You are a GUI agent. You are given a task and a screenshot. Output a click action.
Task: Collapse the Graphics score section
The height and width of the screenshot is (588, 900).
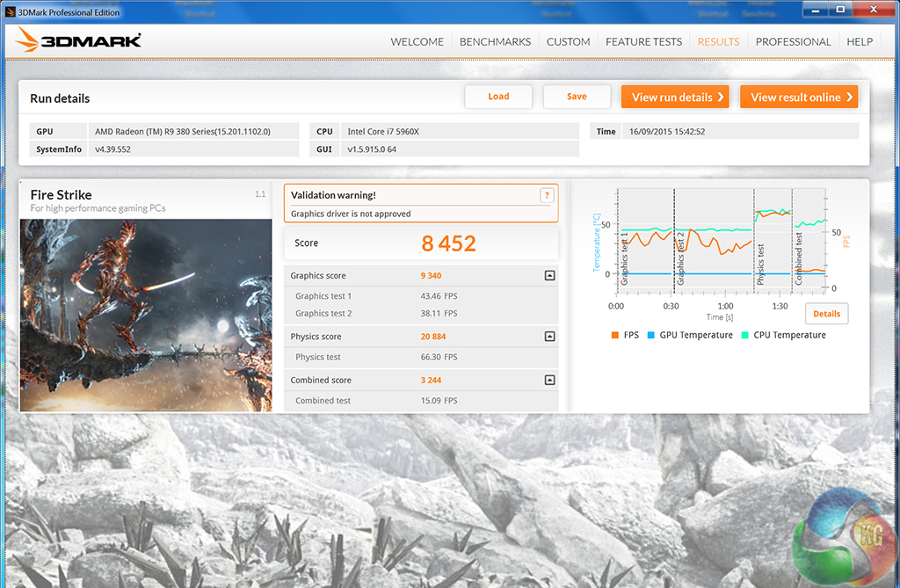549,276
